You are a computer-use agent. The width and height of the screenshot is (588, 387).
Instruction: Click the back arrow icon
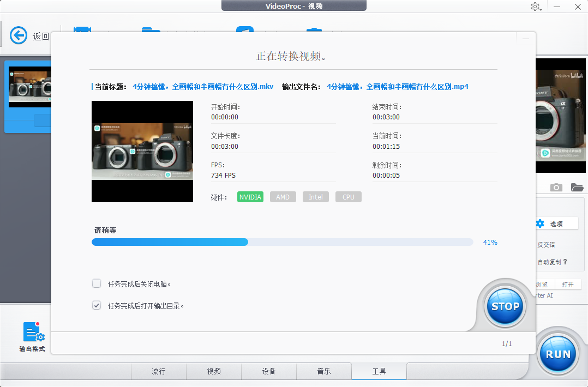pos(19,36)
